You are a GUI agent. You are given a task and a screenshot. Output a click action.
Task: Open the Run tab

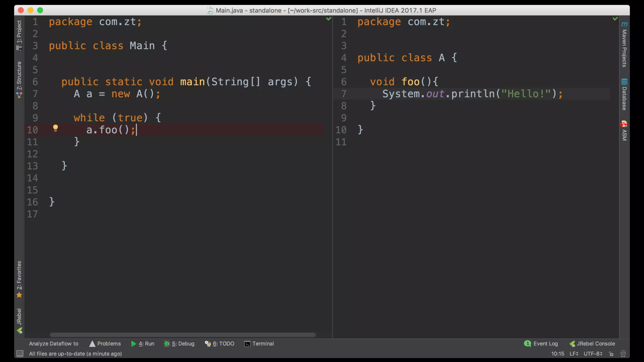143,344
